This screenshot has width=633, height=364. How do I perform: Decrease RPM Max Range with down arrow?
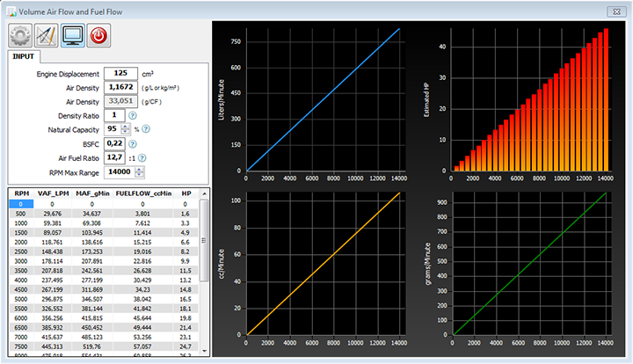[139, 175]
